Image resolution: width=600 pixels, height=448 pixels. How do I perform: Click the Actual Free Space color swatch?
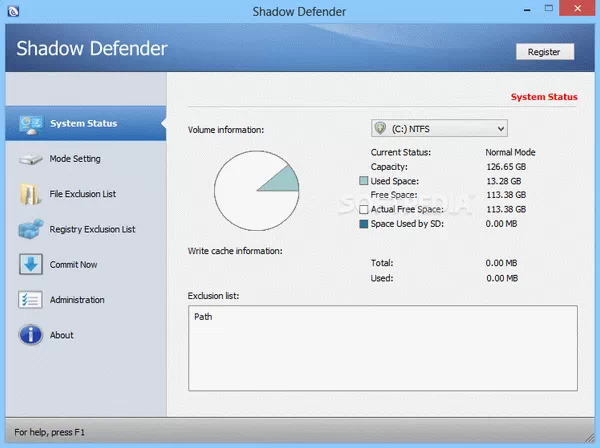coord(364,209)
